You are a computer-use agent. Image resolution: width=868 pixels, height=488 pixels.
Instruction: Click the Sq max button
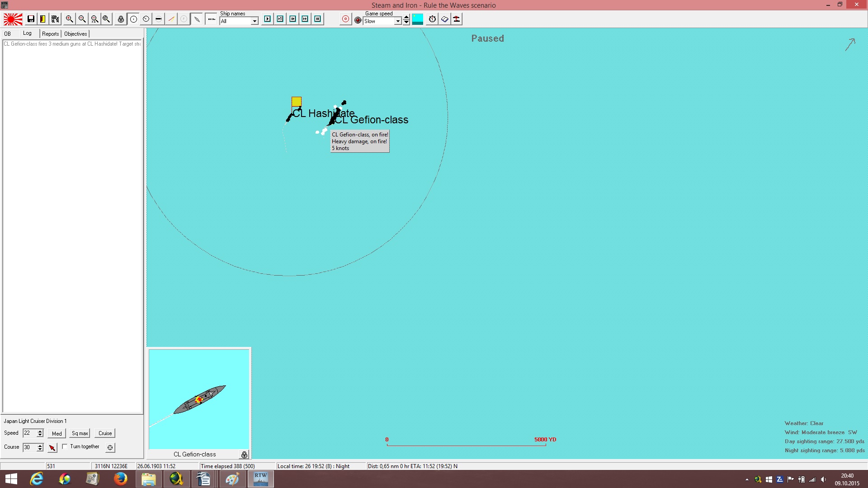click(x=80, y=433)
